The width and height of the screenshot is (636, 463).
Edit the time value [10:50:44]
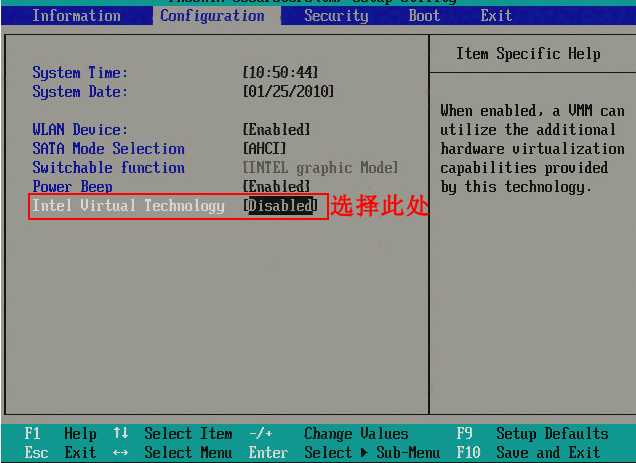coord(280,73)
